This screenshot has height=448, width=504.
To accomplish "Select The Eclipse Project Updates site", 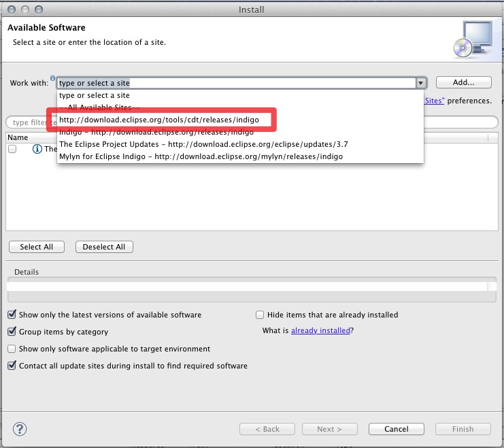I will (x=240, y=144).
